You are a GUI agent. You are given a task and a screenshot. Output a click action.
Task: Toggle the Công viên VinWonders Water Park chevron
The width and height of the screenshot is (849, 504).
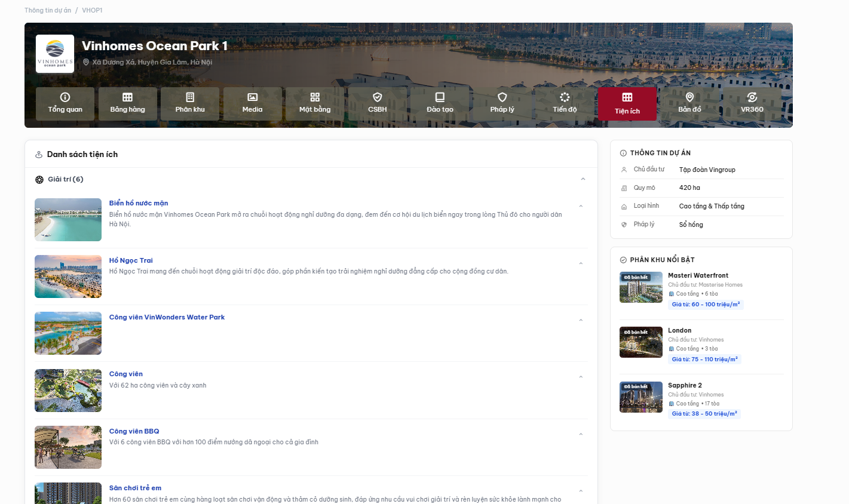click(x=581, y=321)
